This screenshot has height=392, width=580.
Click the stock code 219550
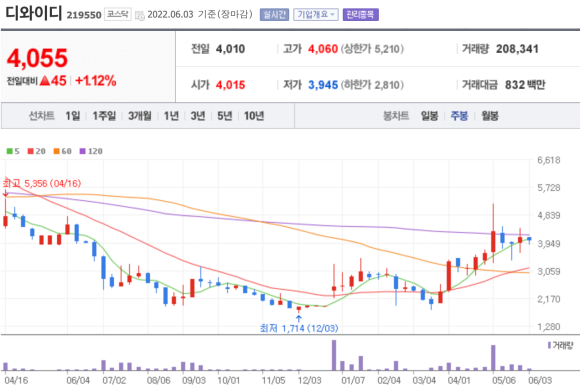[84, 15]
